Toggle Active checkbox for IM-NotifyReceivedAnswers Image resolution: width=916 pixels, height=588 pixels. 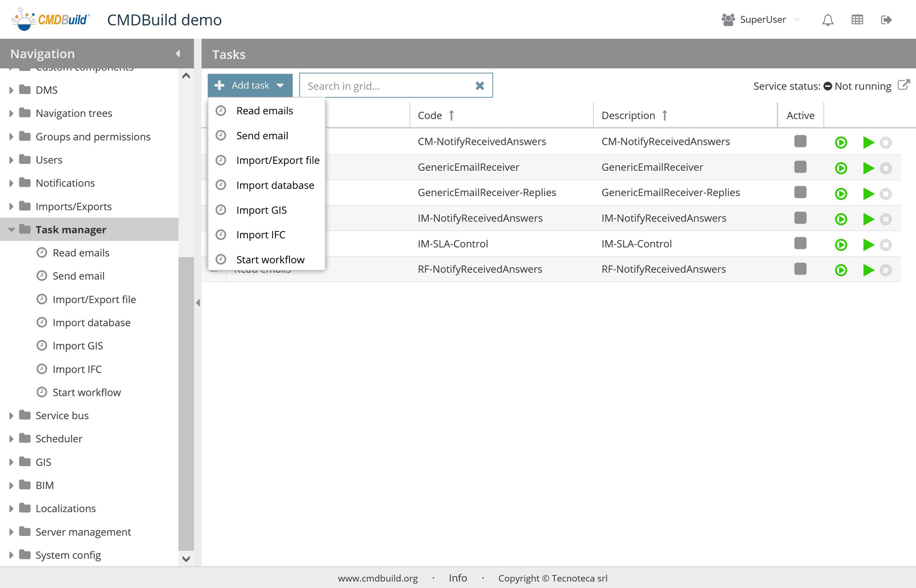pos(800,218)
